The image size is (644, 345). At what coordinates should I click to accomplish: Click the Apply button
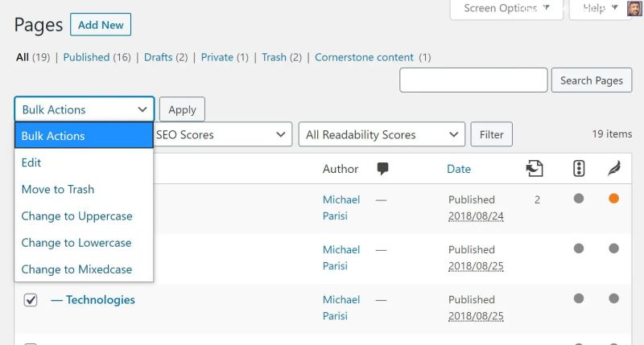click(x=182, y=109)
